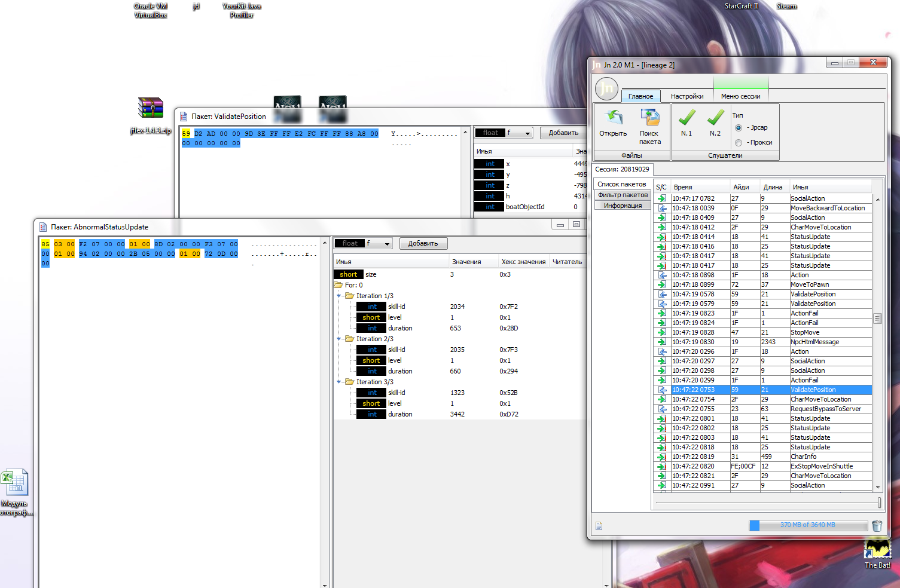The width and height of the screenshot is (900, 588).
Task: Click yellow 59 opcode byte in ValidatePosition hex
Action: tap(186, 133)
